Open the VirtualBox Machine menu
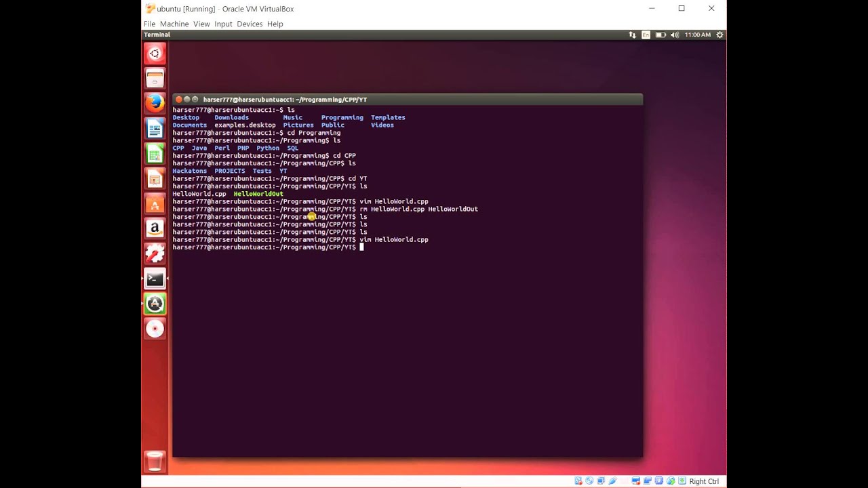868x488 pixels. point(174,24)
